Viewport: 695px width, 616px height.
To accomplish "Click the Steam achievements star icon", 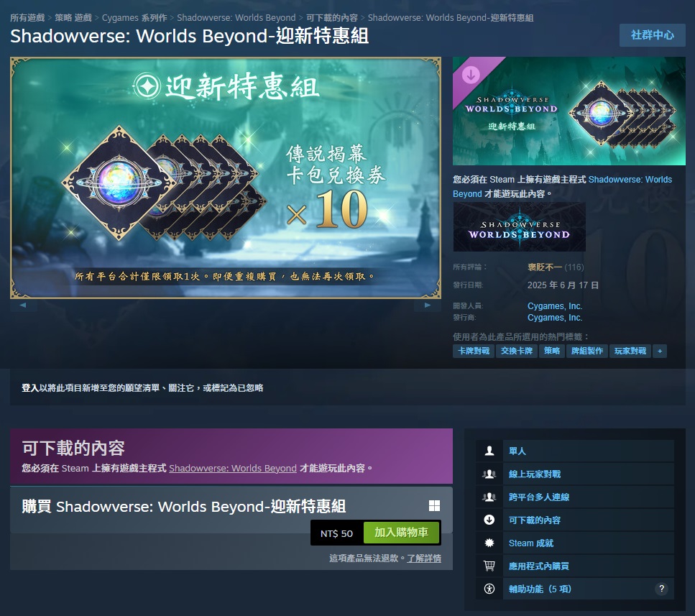I will [489, 543].
